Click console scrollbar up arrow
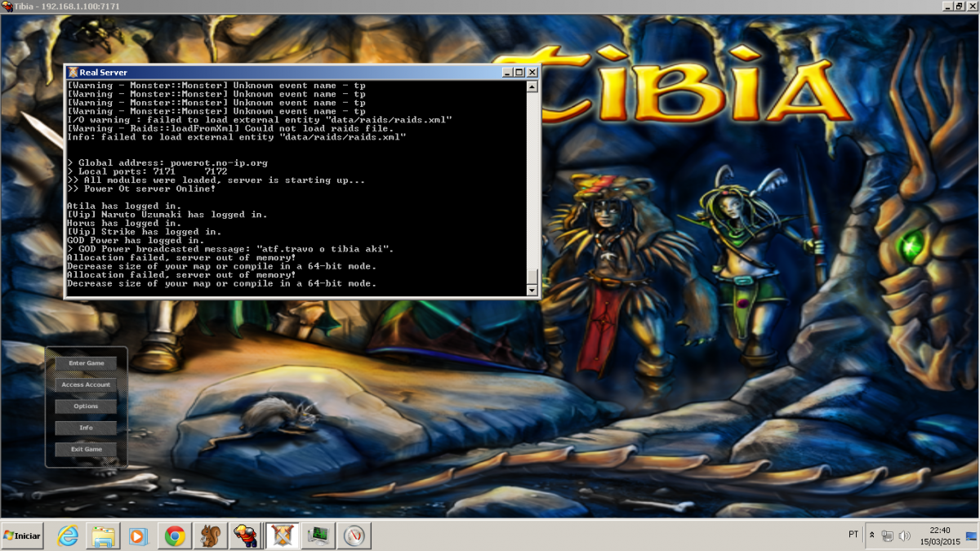Viewport: 980px width, 551px height. 532,87
